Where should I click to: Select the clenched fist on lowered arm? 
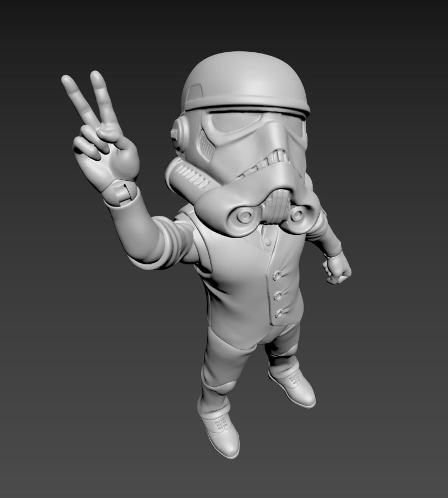337,268
